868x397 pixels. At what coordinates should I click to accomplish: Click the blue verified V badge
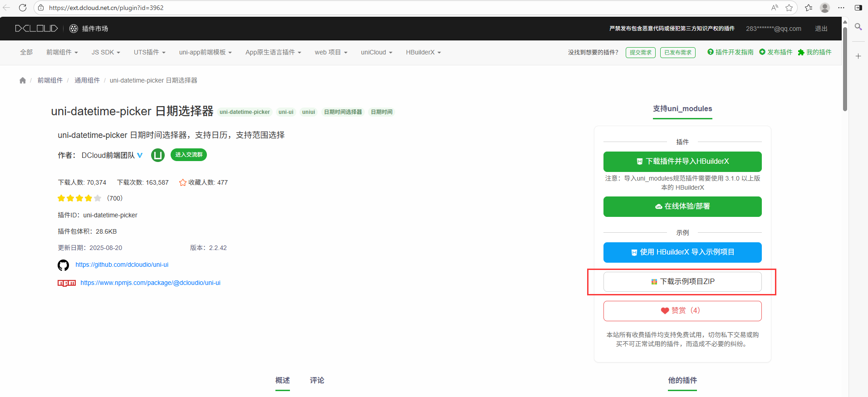[140, 155]
